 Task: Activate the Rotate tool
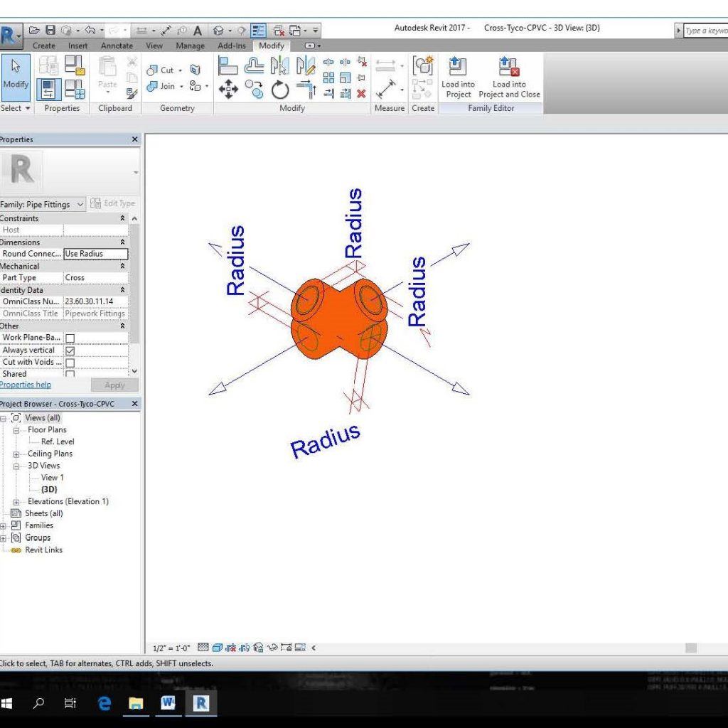(x=281, y=90)
